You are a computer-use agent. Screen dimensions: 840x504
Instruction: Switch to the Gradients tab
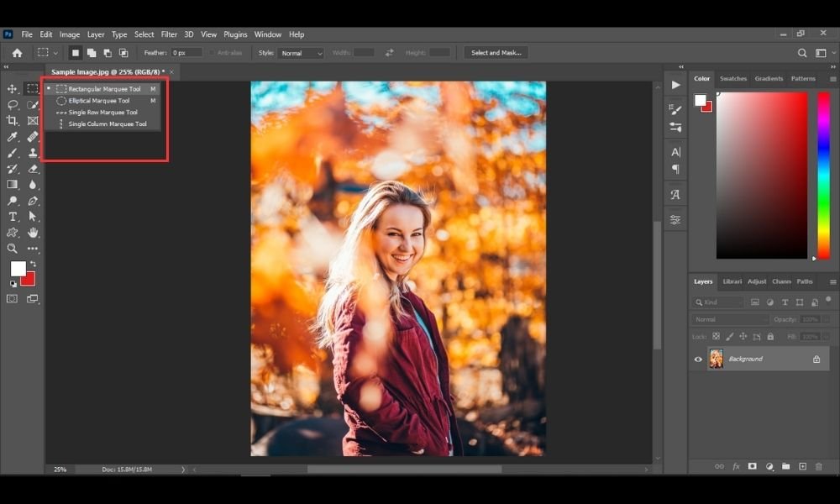769,79
